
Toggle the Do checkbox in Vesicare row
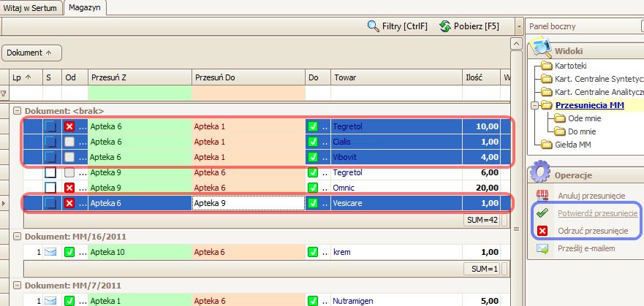click(313, 204)
